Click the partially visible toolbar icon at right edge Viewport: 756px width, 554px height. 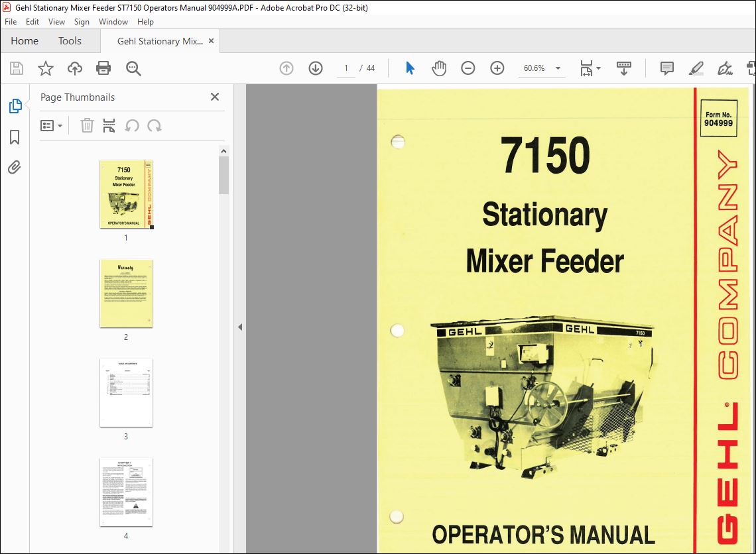(x=751, y=68)
